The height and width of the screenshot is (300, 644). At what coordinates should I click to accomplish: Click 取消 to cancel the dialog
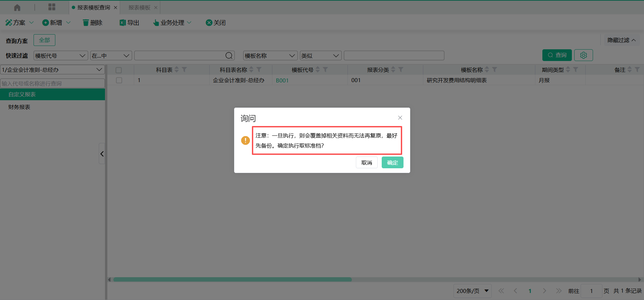pyautogui.click(x=367, y=163)
